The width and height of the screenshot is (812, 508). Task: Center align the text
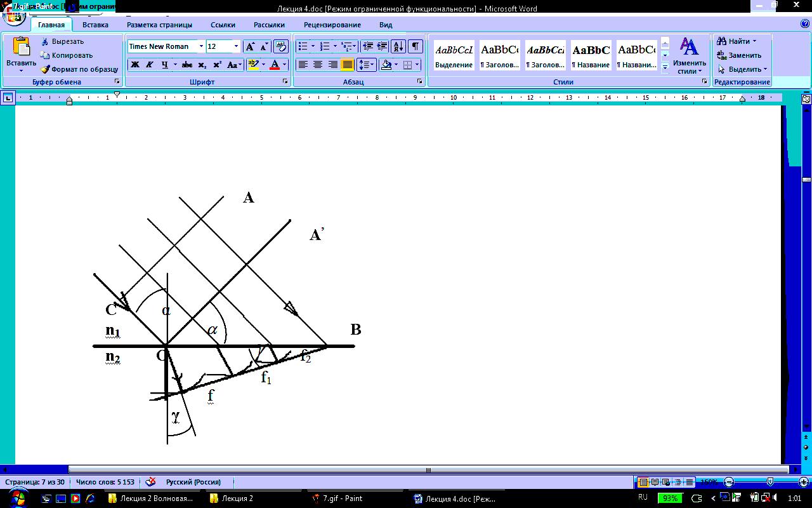pos(318,65)
